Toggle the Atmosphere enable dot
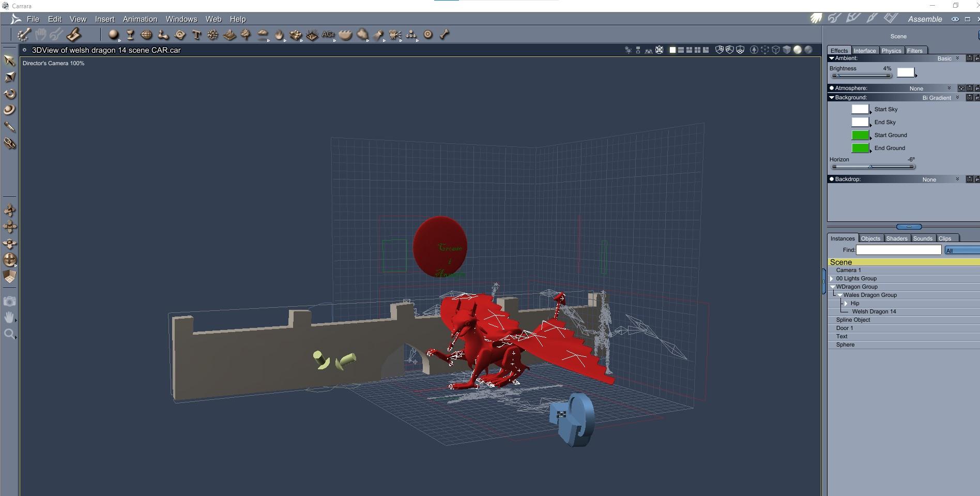The image size is (980, 496). [x=832, y=88]
